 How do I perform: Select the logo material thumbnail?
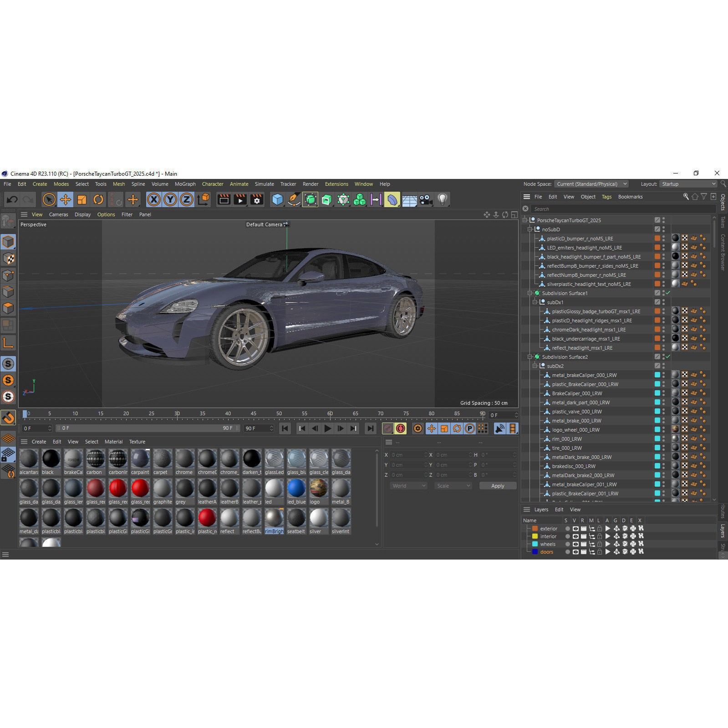[319, 489]
